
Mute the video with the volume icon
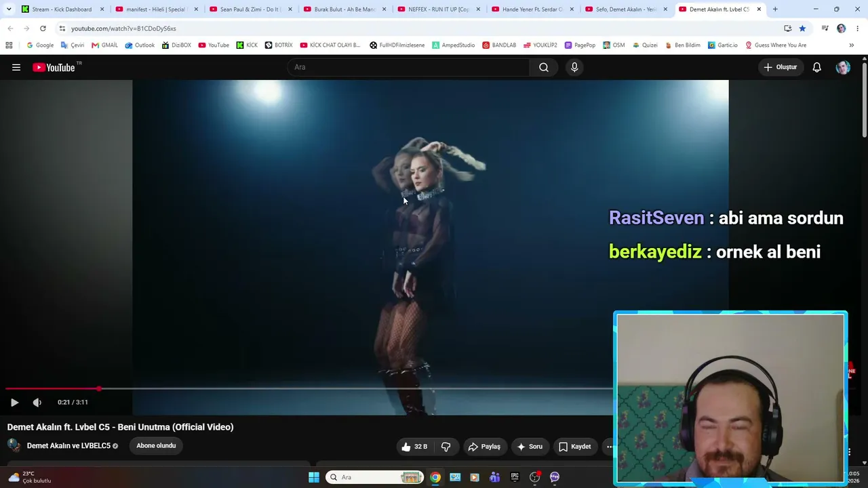(37, 403)
